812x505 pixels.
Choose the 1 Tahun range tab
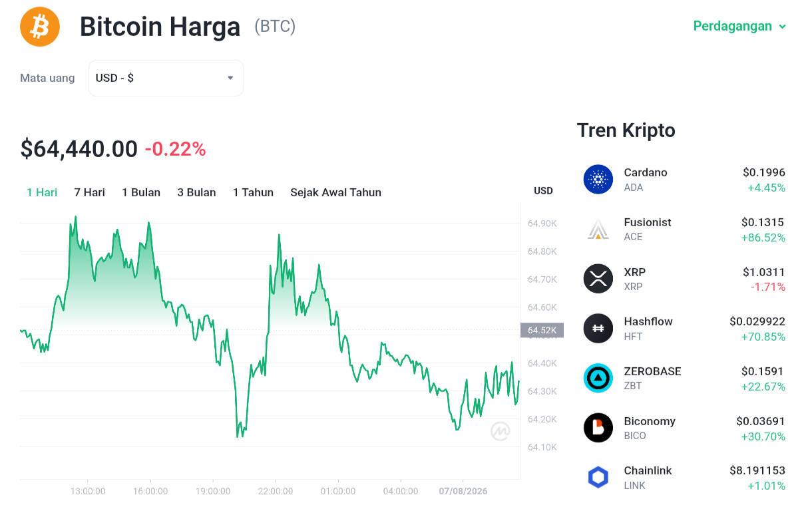click(x=253, y=192)
